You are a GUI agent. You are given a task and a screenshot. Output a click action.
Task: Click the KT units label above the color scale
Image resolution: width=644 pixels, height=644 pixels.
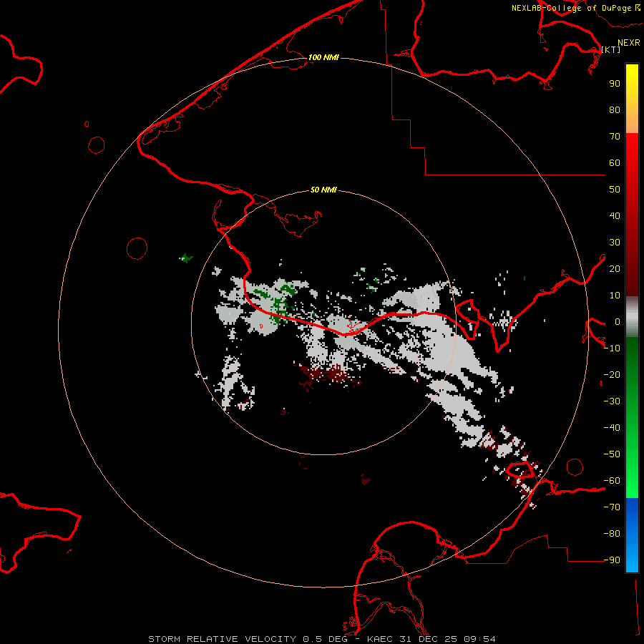(x=611, y=49)
